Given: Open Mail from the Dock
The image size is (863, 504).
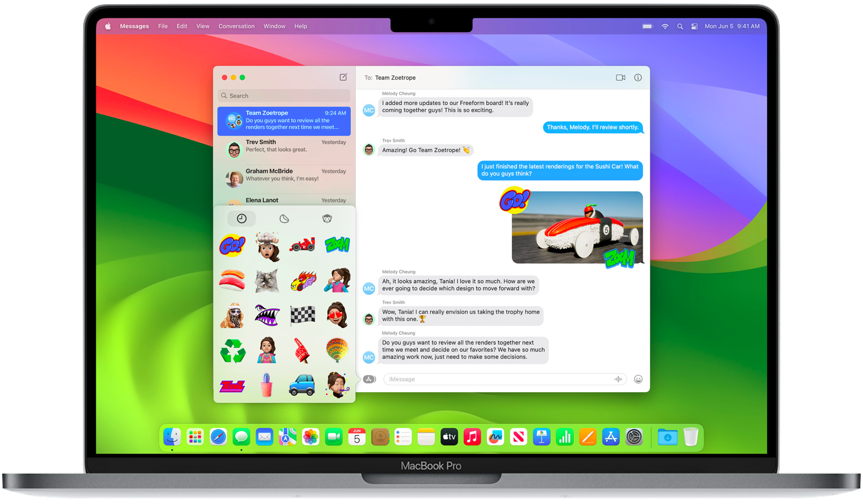Looking at the screenshot, I should point(265,437).
